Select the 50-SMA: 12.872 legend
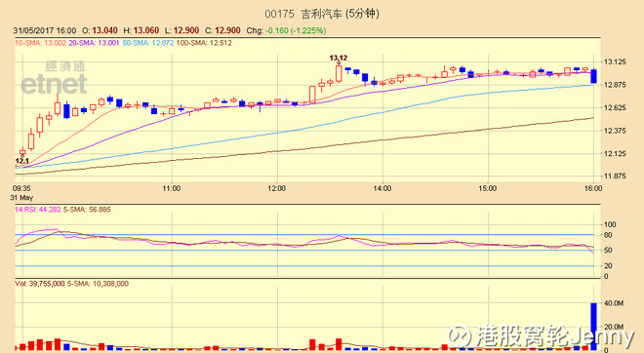This screenshot has height=353, width=644. point(148,43)
